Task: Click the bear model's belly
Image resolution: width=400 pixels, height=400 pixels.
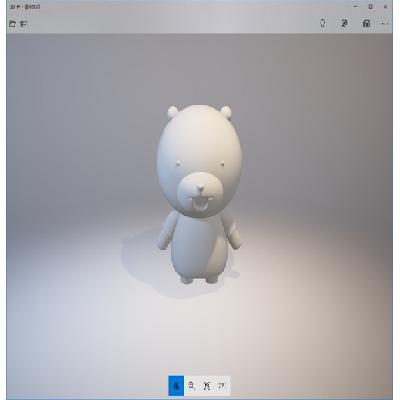Action: pyautogui.click(x=199, y=247)
